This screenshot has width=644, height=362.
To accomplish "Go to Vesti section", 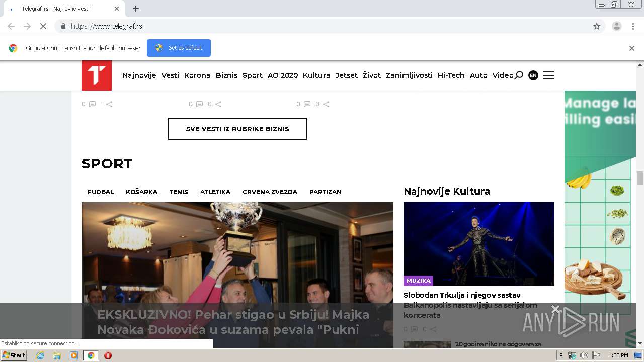I will coord(170,75).
